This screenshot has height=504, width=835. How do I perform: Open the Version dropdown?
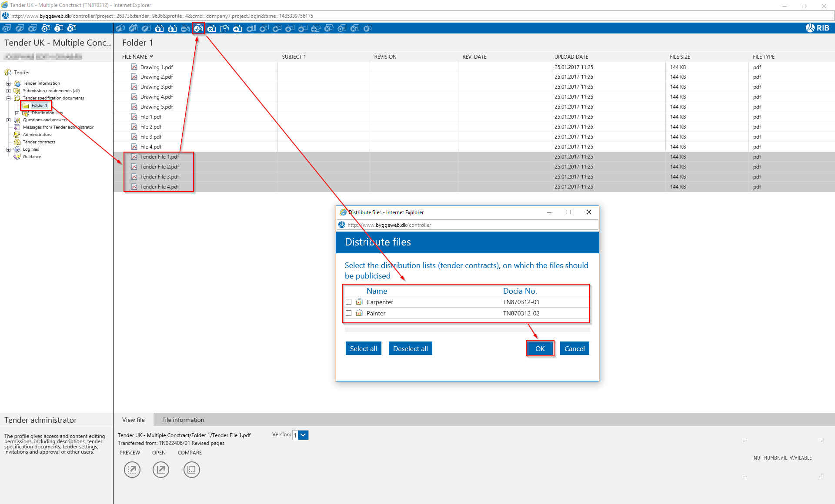point(304,435)
